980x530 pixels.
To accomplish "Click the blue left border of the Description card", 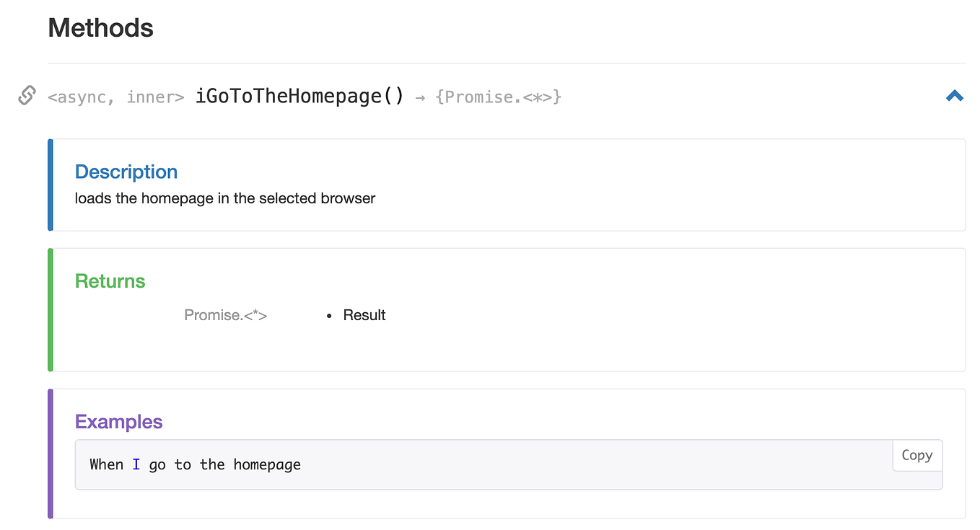I will point(51,185).
